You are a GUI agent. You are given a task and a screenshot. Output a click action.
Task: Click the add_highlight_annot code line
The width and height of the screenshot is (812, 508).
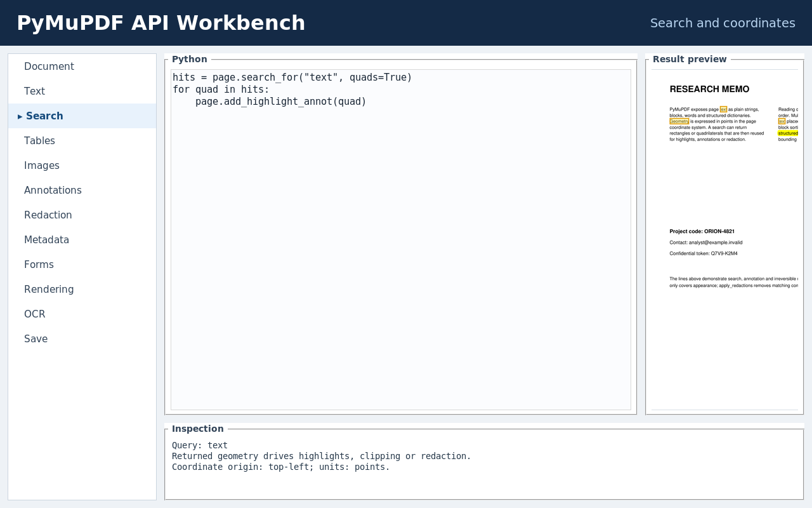(x=281, y=102)
